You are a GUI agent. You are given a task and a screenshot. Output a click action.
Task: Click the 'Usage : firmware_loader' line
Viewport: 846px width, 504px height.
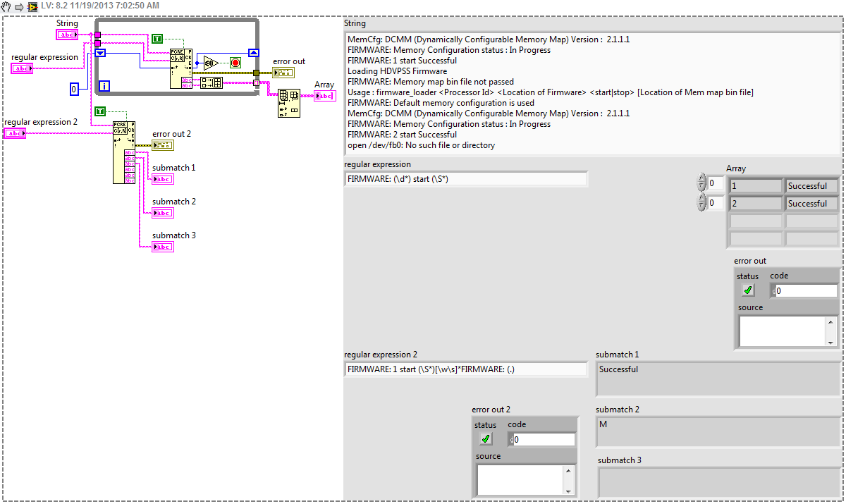tap(551, 92)
